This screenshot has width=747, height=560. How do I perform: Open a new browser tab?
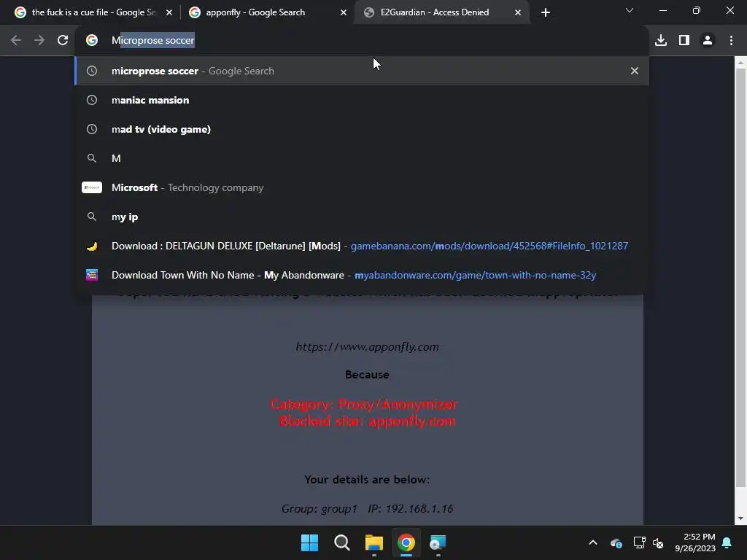546,12
